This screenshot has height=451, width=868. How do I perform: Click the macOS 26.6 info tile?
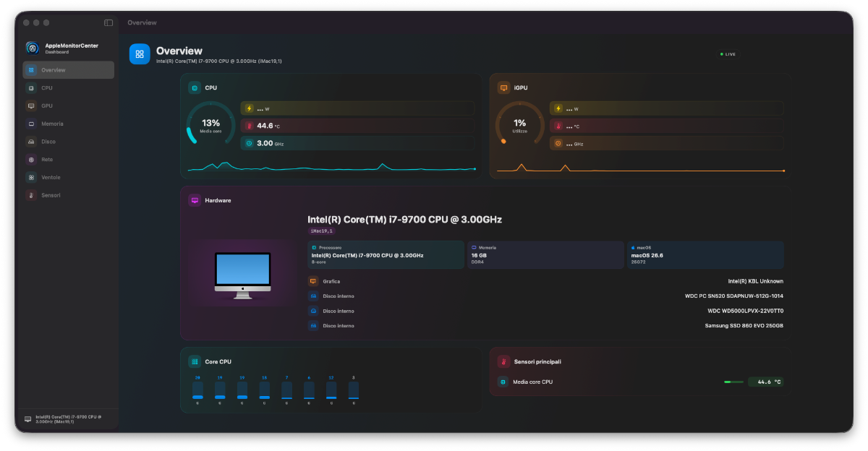coord(705,255)
